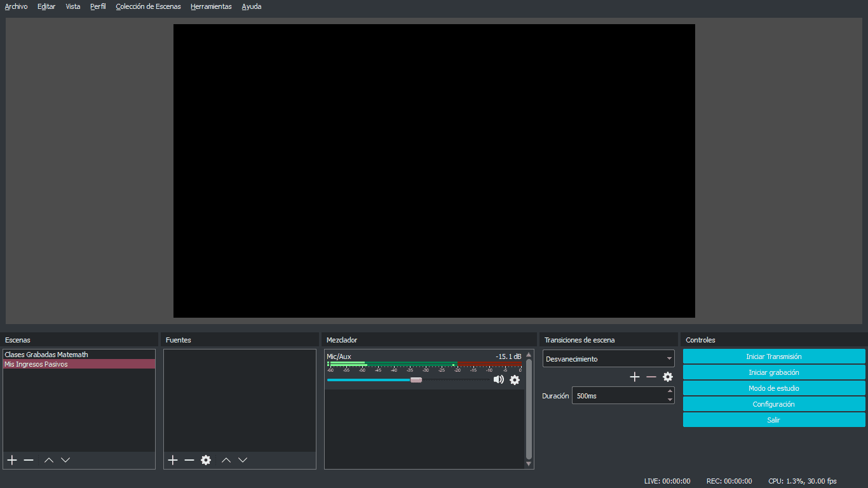Click the Mic/Aux volume slider handle
868x488 pixels.
(416, 380)
